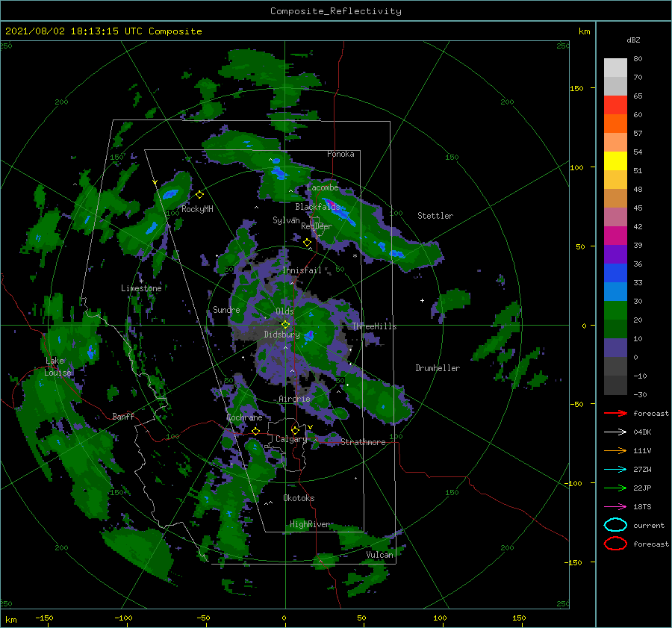The height and width of the screenshot is (628, 672).
Task: Click the magenta 18TS arrow icon
Action: [x=615, y=507]
